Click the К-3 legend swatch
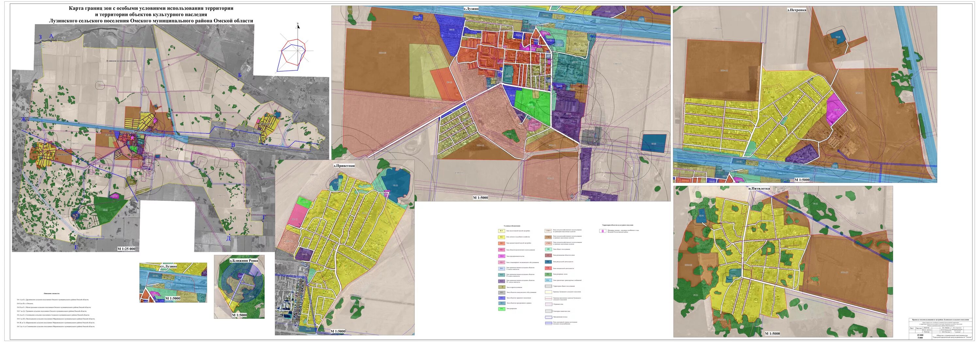The width and height of the screenshot is (980, 343). (502, 303)
